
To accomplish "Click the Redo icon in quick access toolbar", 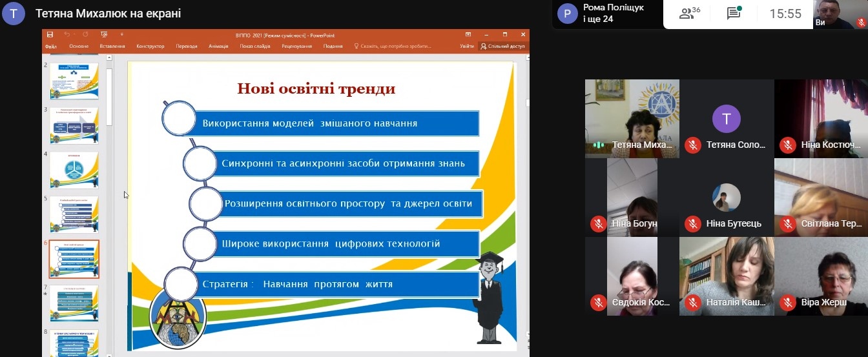I will (85, 35).
